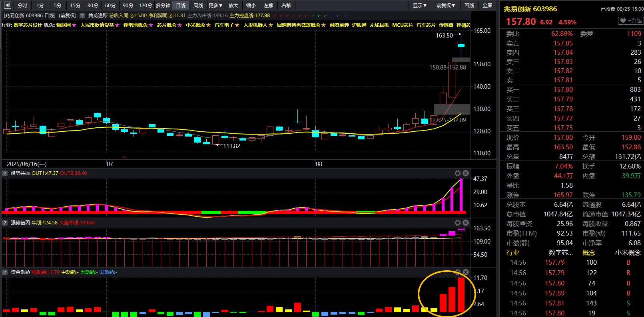Click star icon next to 芯片概念

[179, 25]
